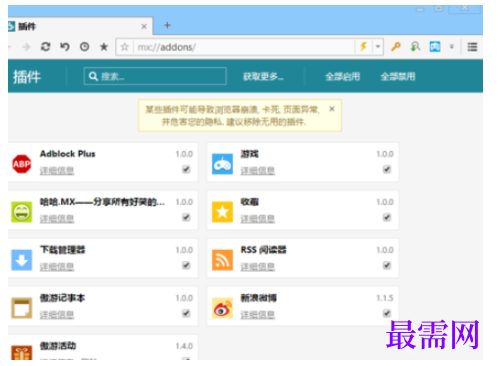Viewport: 498px width, 366px height.
Task: Click the toolbar icon beside the key icon
Action: pos(415,47)
